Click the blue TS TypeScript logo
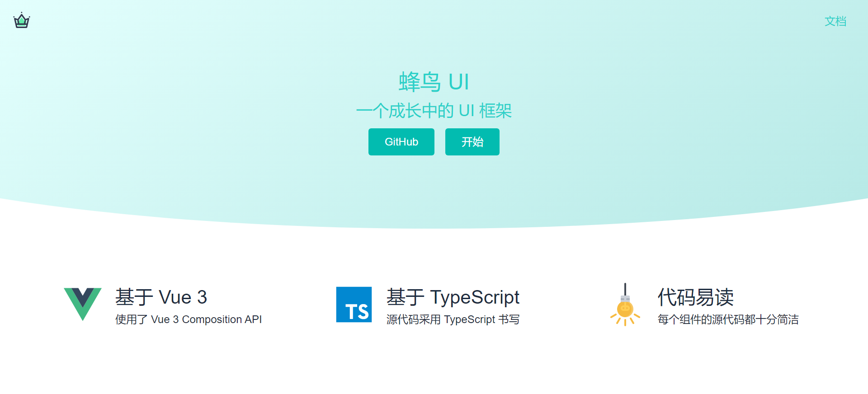Image resolution: width=868 pixels, height=394 pixels. (354, 305)
